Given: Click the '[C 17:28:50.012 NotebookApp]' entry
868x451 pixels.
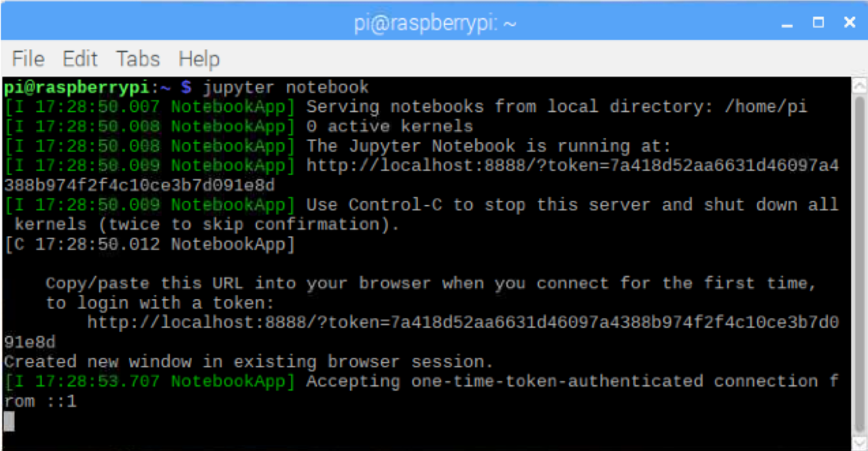Looking at the screenshot, I should click(149, 244).
